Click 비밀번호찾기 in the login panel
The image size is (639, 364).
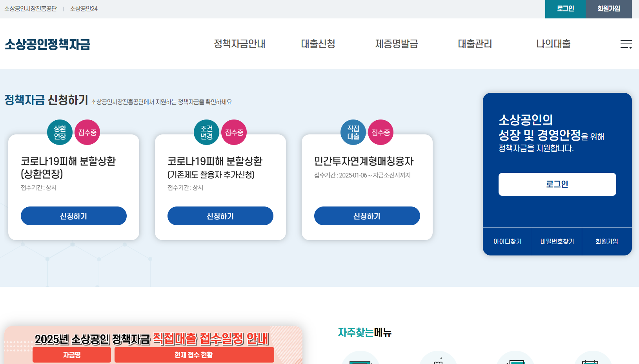(557, 241)
